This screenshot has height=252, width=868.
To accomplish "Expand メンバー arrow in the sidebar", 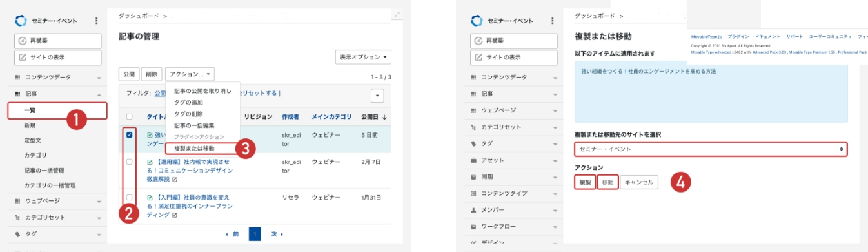I will (555, 211).
